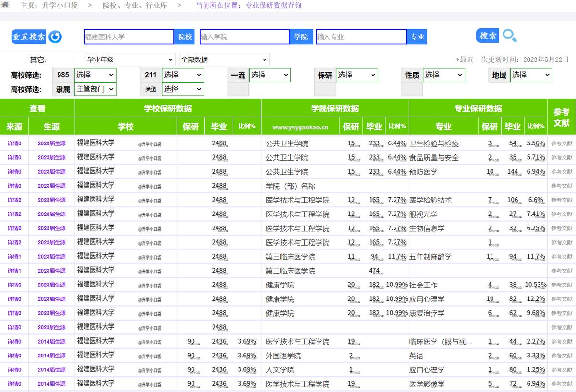Open 参考文献 link in 眼视光学 row

562,214
